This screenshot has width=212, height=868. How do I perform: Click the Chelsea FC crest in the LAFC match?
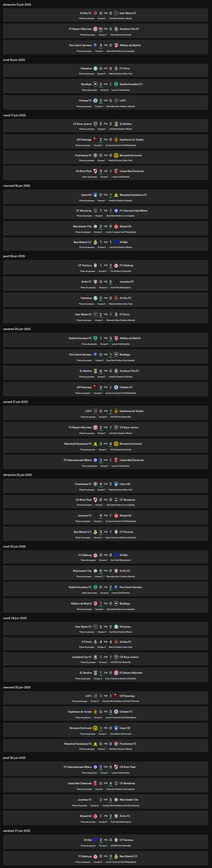[x=95, y=100]
